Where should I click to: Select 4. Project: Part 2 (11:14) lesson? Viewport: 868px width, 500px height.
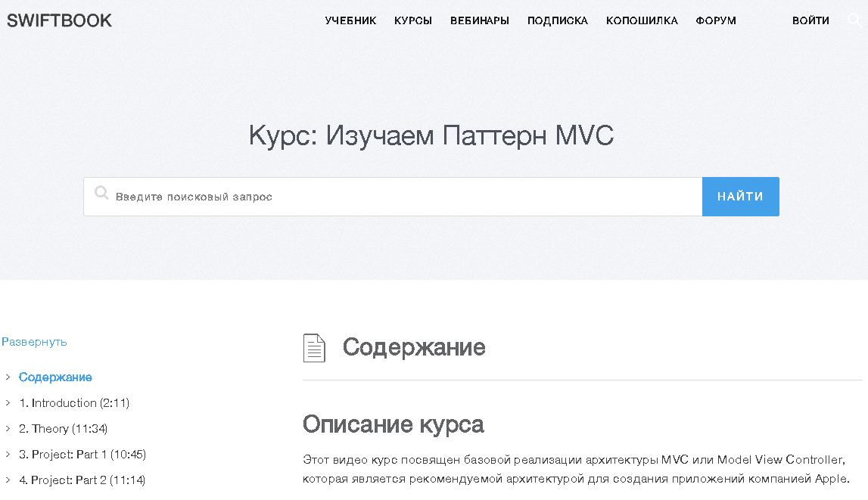click(x=82, y=480)
